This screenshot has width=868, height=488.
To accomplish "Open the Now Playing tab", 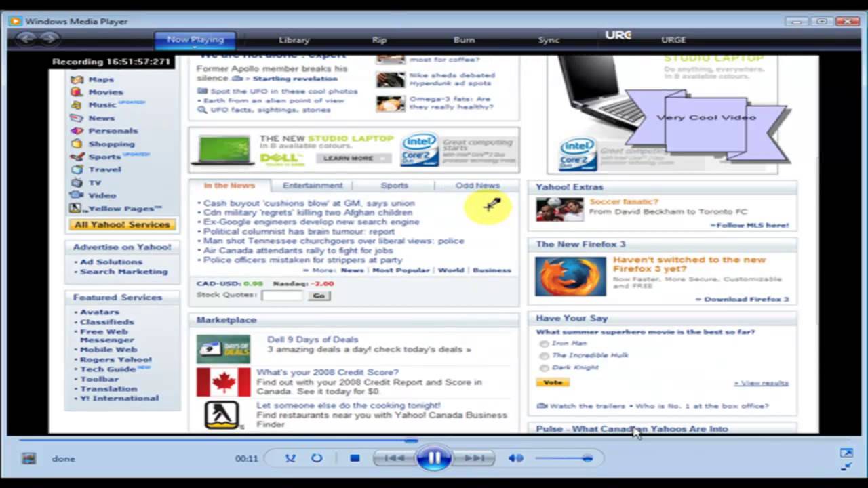I will (195, 39).
